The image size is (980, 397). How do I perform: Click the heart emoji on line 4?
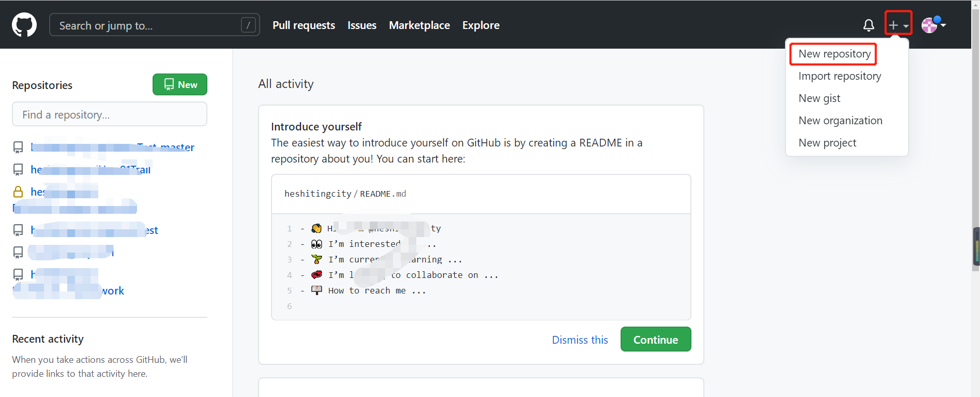(x=316, y=275)
